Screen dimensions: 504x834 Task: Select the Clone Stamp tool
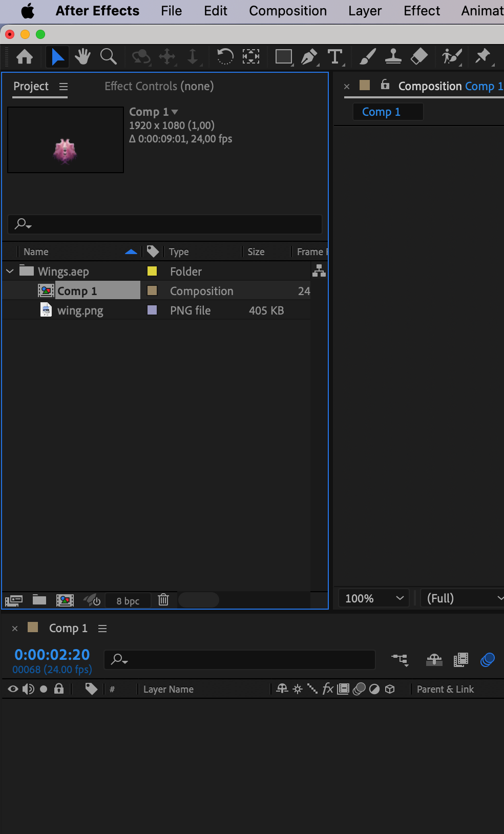[x=393, y=56]
